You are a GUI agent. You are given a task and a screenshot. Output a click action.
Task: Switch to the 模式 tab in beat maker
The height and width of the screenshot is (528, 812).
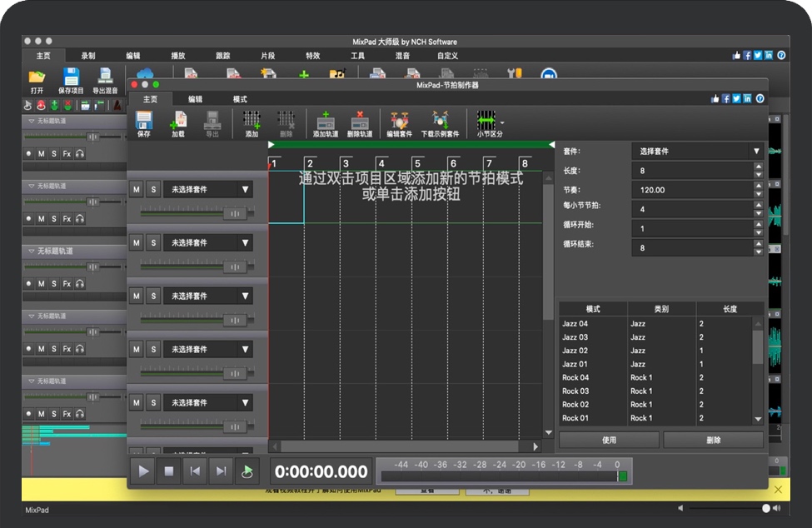click(240, 99)
